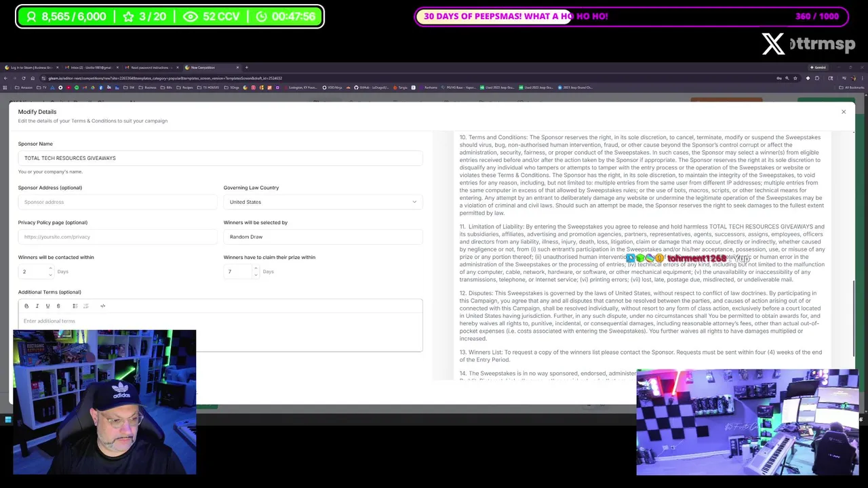Image resolution: width=868 pixels, height=488 pixels.
Task: Open the zoom magnifier in address bar
Action: point(787,78)
